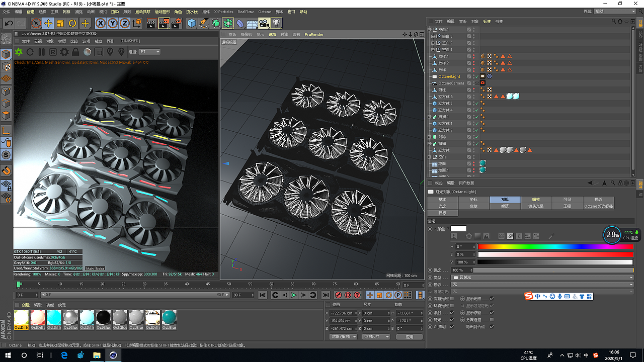The width and height of the screenshot is (644, 362).
Task: Add a cube primitive object
Action: pyautogui.click(x=192, y=23)
